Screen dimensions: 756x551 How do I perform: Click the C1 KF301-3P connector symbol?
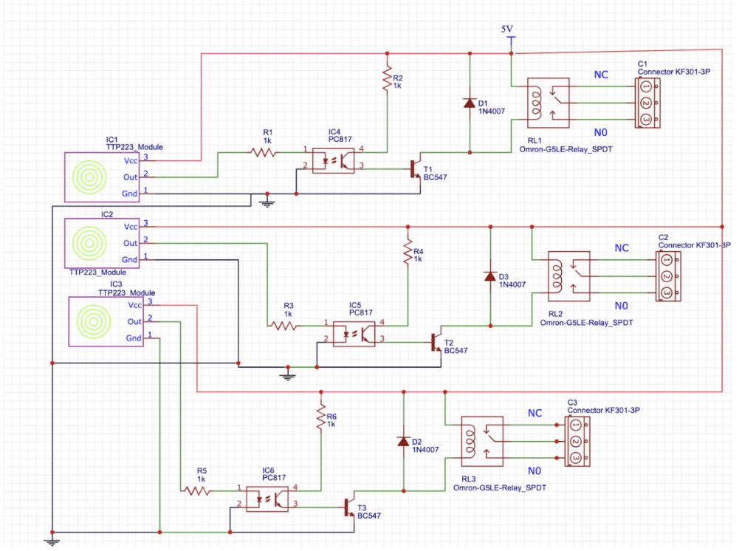coord(646,103)
